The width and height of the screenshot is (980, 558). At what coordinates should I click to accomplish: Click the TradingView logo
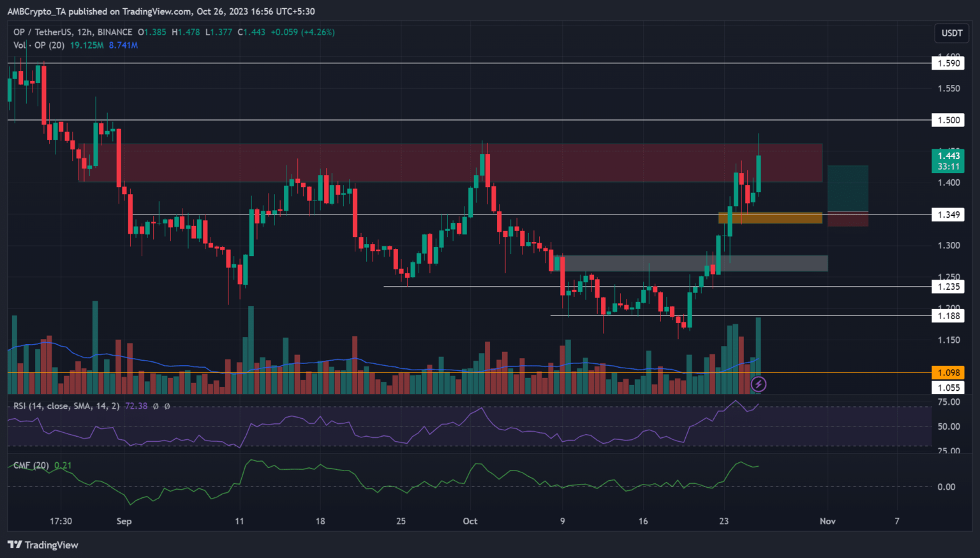point(43,545)
